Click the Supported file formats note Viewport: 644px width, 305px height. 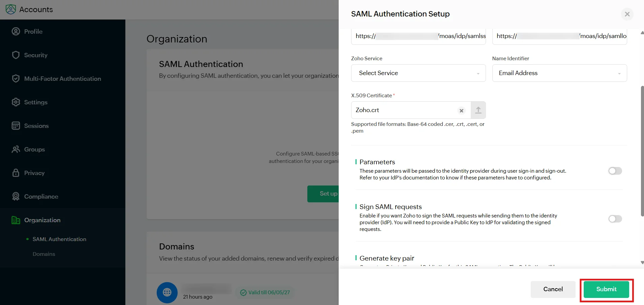(x=418, y=128)
